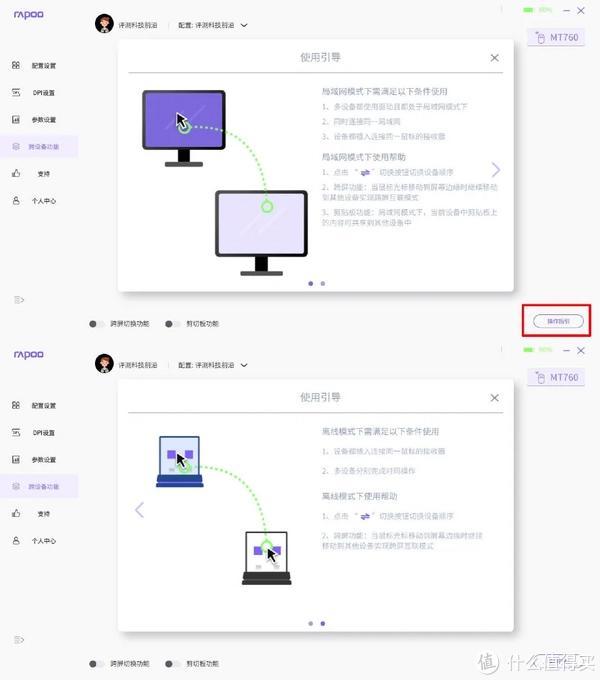Click the user avatar in lower window

[104, 364]
